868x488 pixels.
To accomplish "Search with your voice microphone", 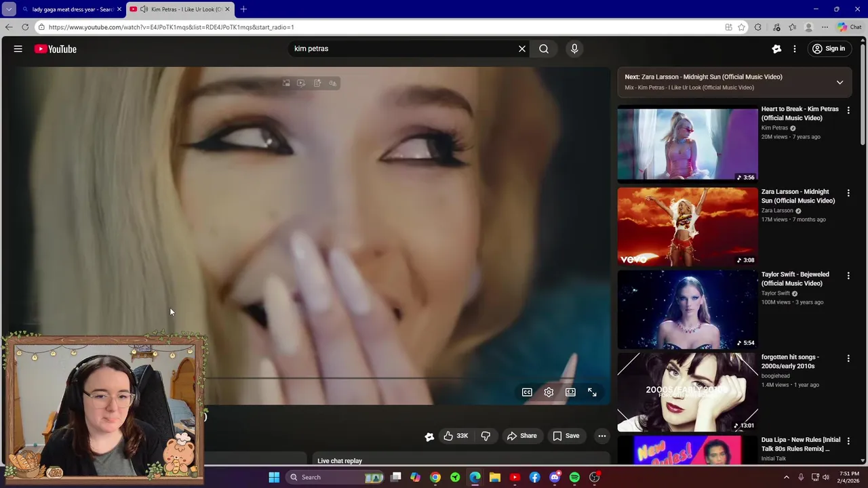I will click(x=574, y=49).
